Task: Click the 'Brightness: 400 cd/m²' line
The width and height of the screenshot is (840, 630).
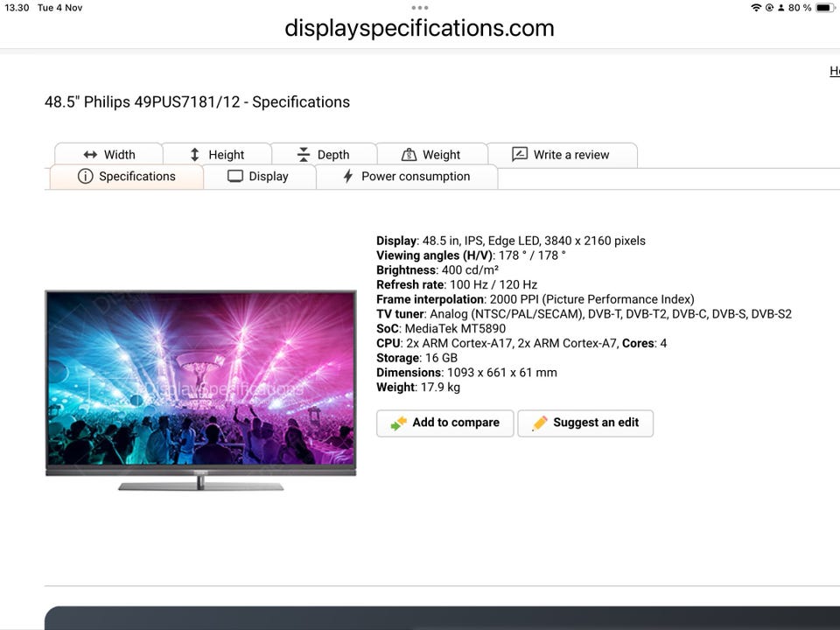Action: point(437,270)
